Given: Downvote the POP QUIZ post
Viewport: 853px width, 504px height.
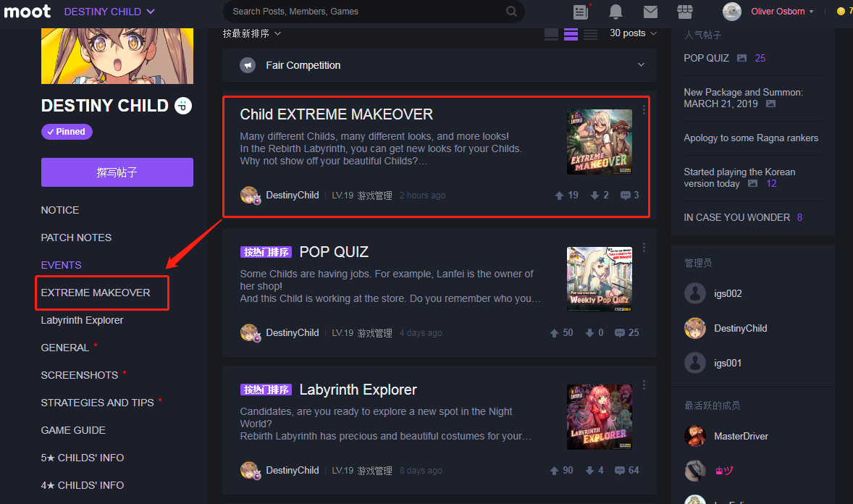Looking at the screenshot, I should (x=589, y=333).
